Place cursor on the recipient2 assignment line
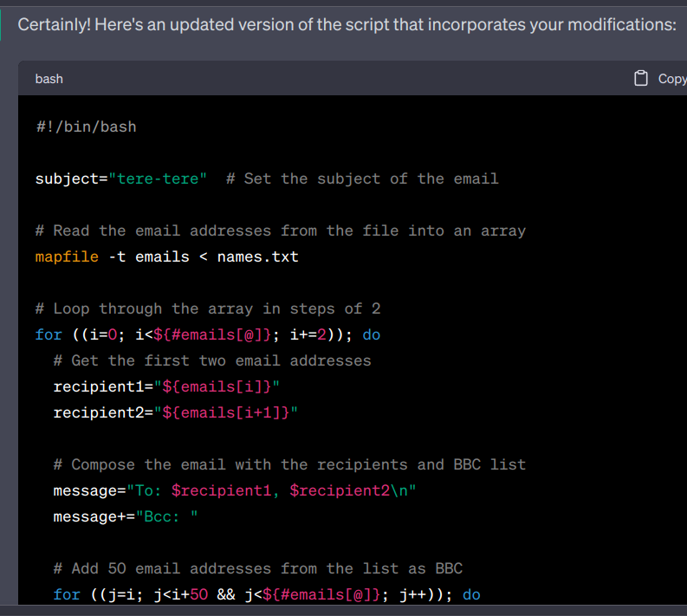 (x=175, y=412)
